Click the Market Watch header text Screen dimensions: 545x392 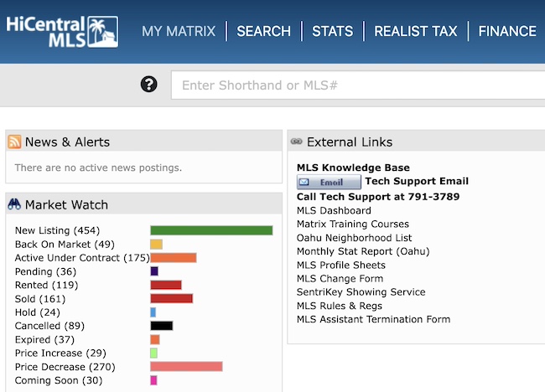[x=66, y=205]
